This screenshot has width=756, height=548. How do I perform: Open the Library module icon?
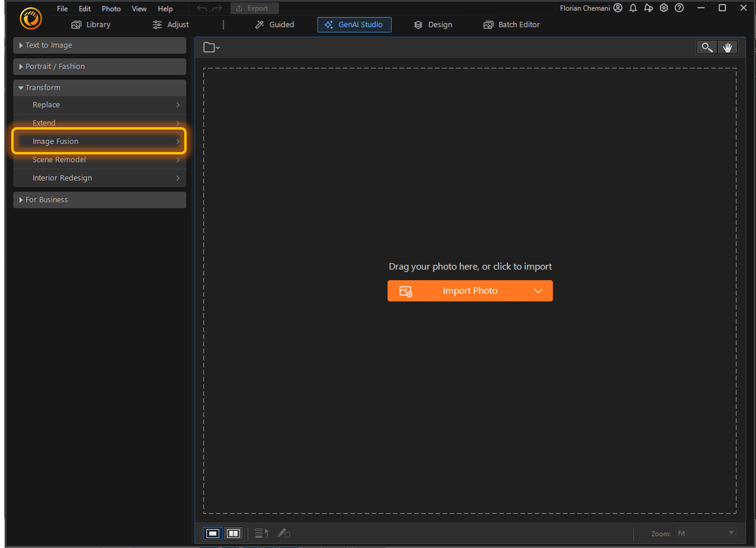tap(76, 24)
